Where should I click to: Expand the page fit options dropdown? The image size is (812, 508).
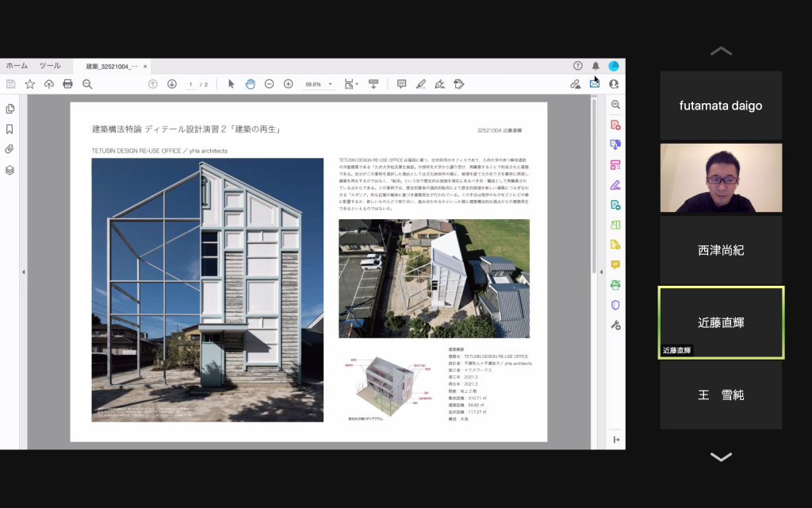point(357,84)
